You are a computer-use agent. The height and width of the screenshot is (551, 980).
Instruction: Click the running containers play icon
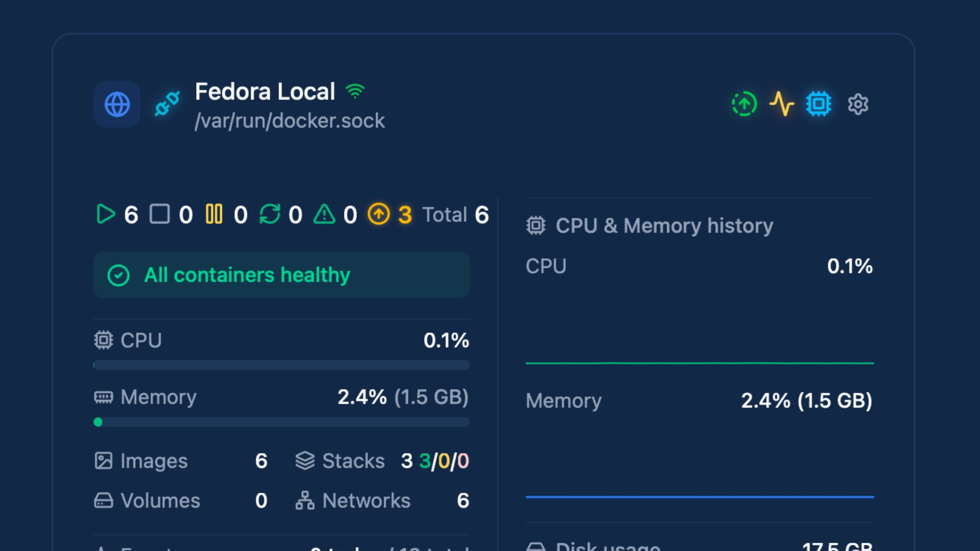106,214
